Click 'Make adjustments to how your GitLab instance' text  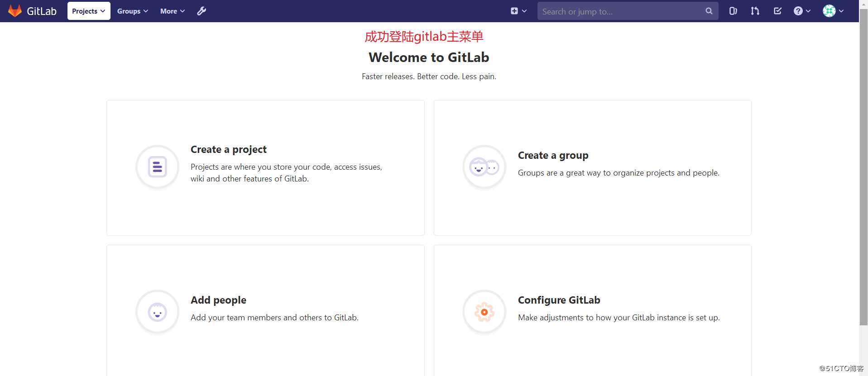coord(619,318)
